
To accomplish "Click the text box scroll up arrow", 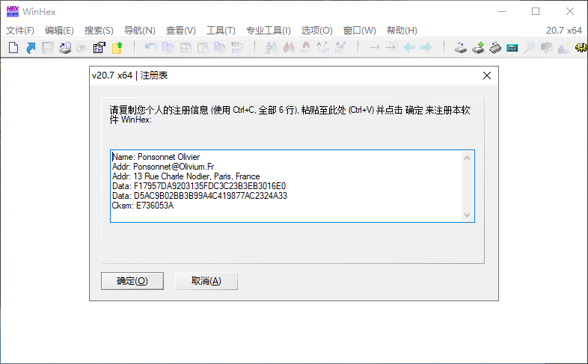I will tap(468, 158).
